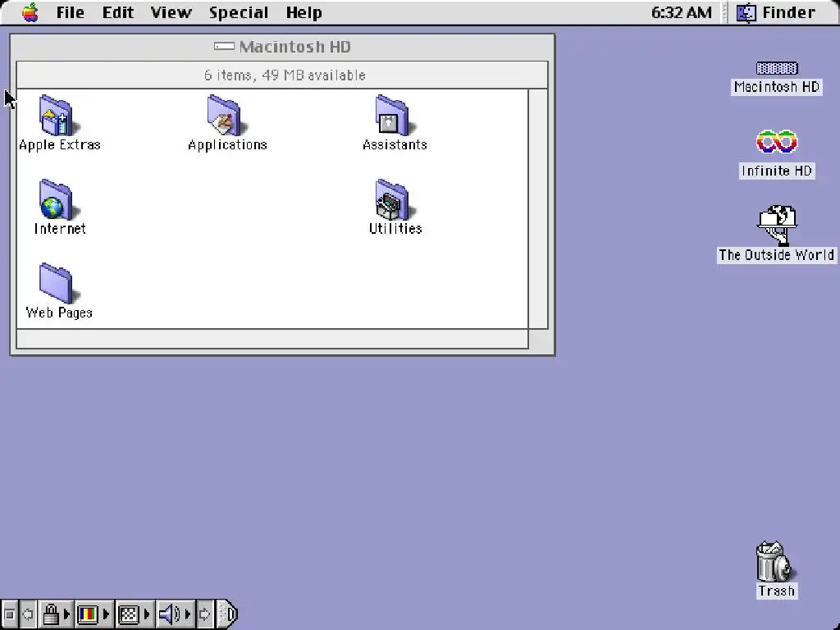
Task: Select The Outside World desktop icon
Action: pos(777,234)
